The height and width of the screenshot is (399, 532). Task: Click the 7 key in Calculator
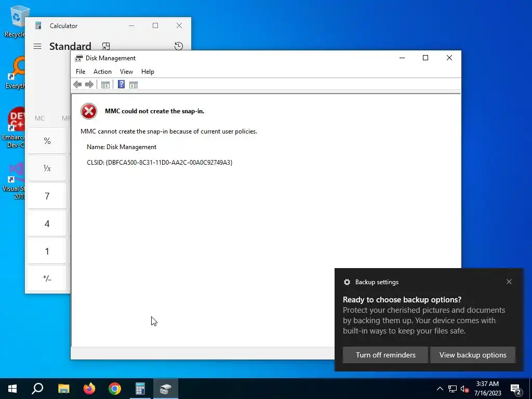tap(47, 196)
